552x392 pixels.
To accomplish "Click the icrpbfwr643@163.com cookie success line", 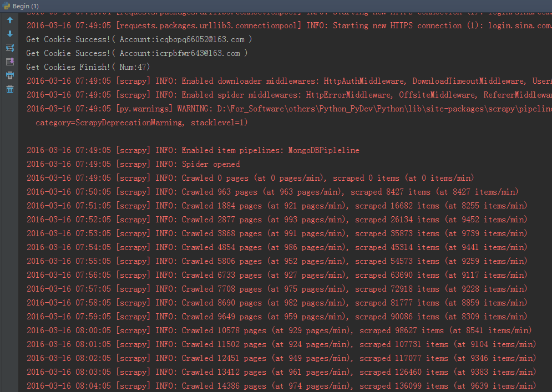I will point(137,53).
